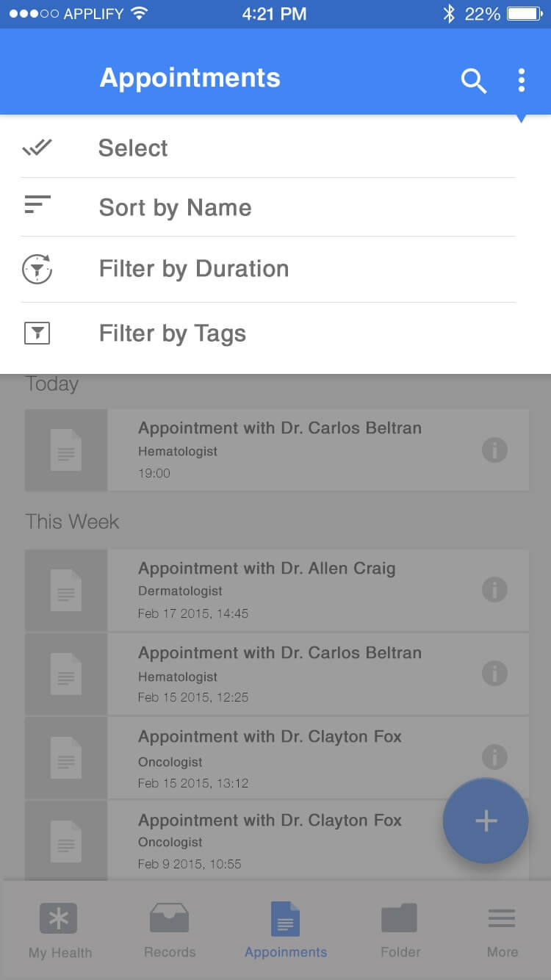
Task: Tap the blue plus add button
Action: tap(486, 821)
